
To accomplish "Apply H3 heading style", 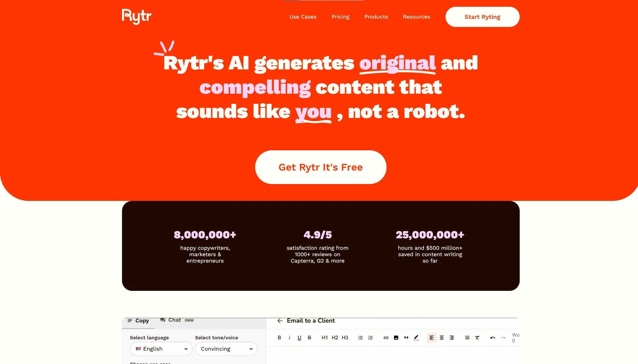I will click(345, 338).
